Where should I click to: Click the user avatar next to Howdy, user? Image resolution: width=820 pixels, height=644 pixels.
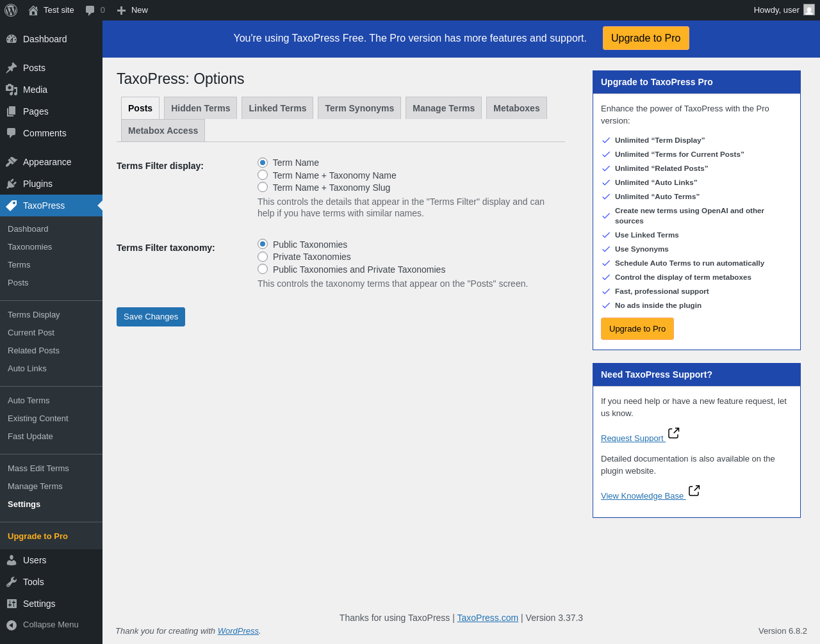pyautogui.click(x=809, y=10)
